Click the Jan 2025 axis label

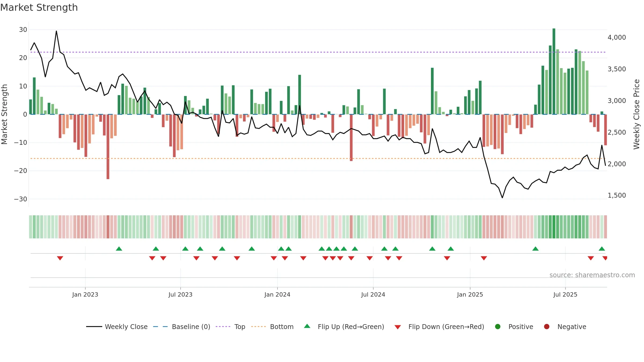pyautogui.click(x=470, y=295)
